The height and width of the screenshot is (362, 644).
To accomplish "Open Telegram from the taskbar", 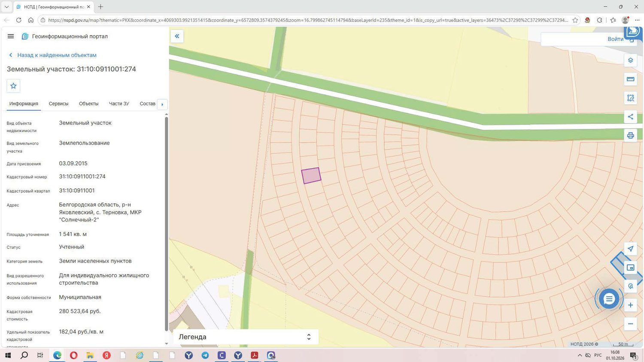I will point(205,355).
